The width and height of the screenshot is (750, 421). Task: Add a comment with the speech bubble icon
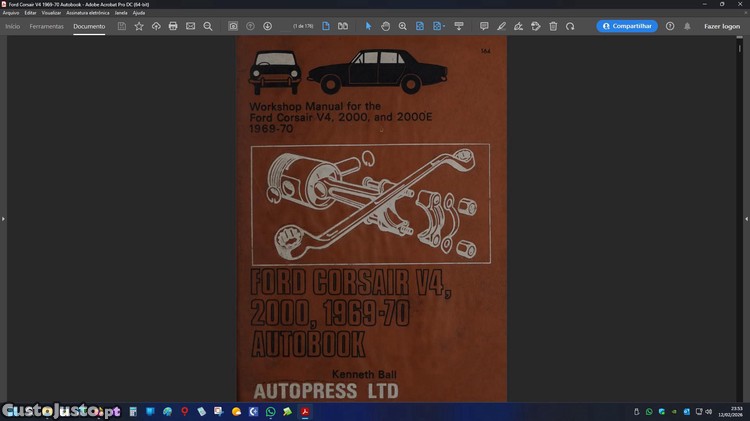pyautogui.click(x=484, y=26)
